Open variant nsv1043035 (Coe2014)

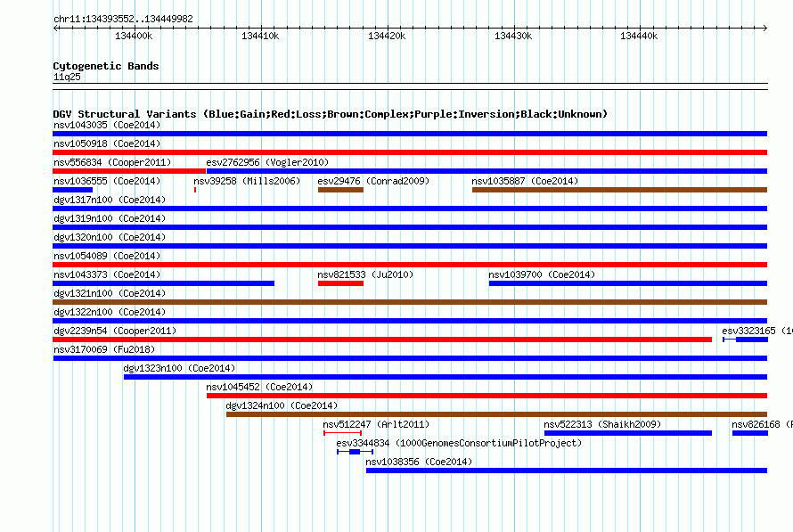point(410,134)
